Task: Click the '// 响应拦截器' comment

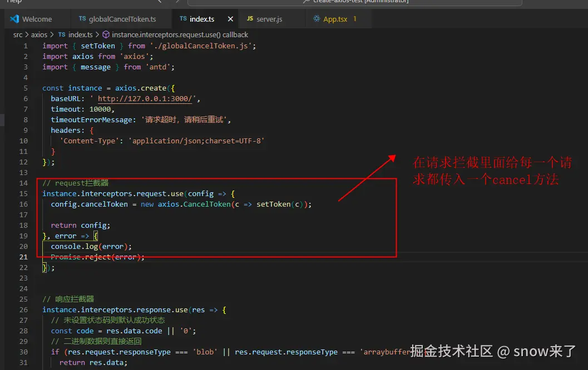Action: click(x=68, y=299)
